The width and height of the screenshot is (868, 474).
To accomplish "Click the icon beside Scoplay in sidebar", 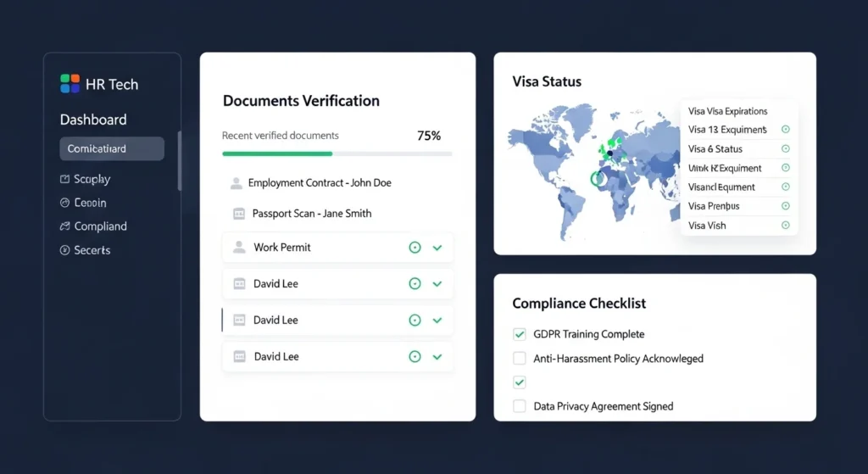I will click(64, 180).
